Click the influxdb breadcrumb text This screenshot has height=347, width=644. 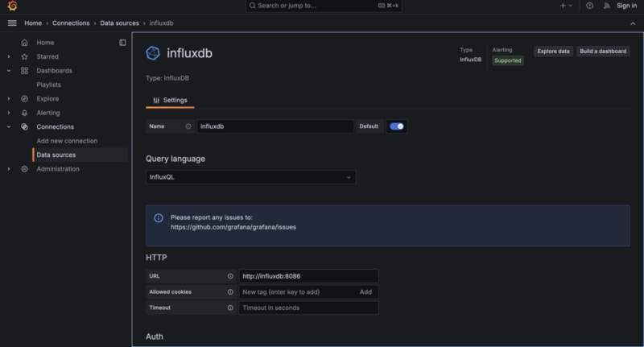[162, 23]
